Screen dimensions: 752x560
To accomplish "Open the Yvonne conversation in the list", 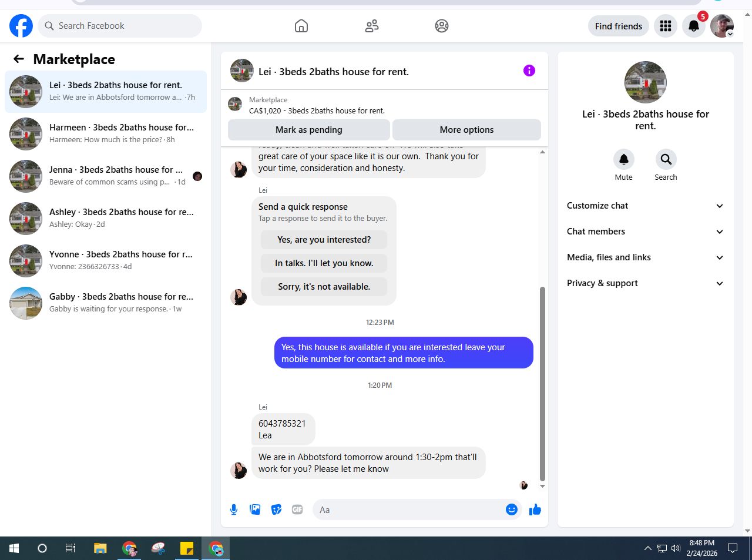I will tap(106, 261).
